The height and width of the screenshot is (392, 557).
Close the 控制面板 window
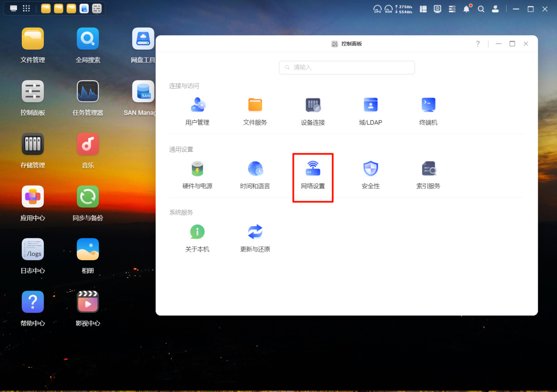click(526, 44)
